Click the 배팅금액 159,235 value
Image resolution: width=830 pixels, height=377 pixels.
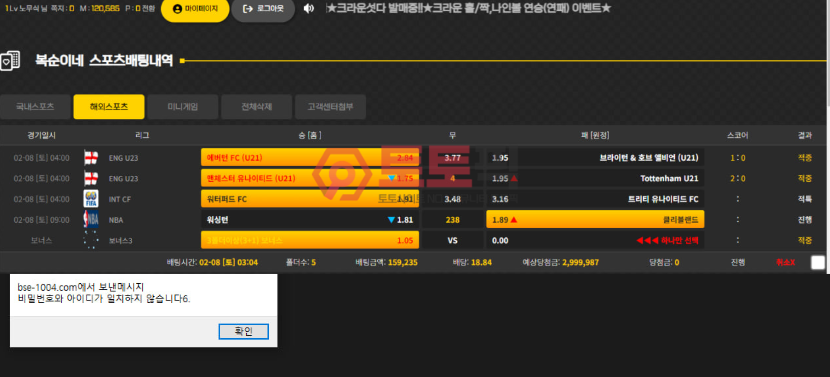point(403,262)
